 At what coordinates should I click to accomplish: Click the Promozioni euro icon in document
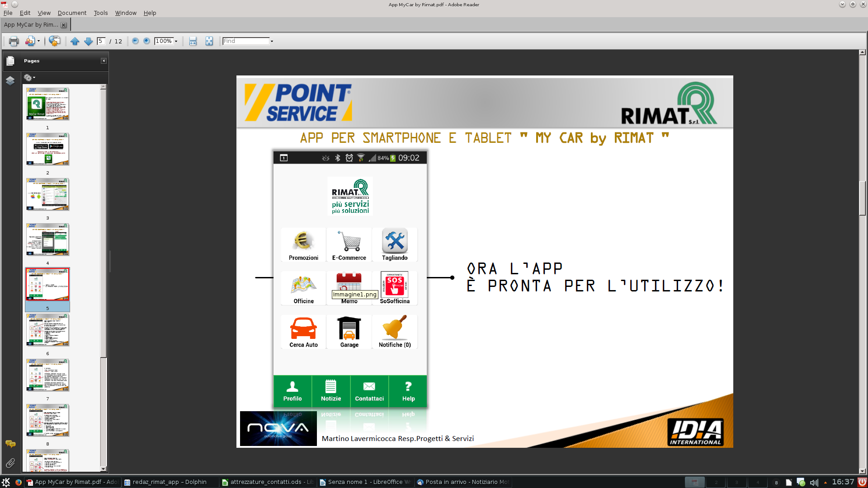(x=303, y=244)
